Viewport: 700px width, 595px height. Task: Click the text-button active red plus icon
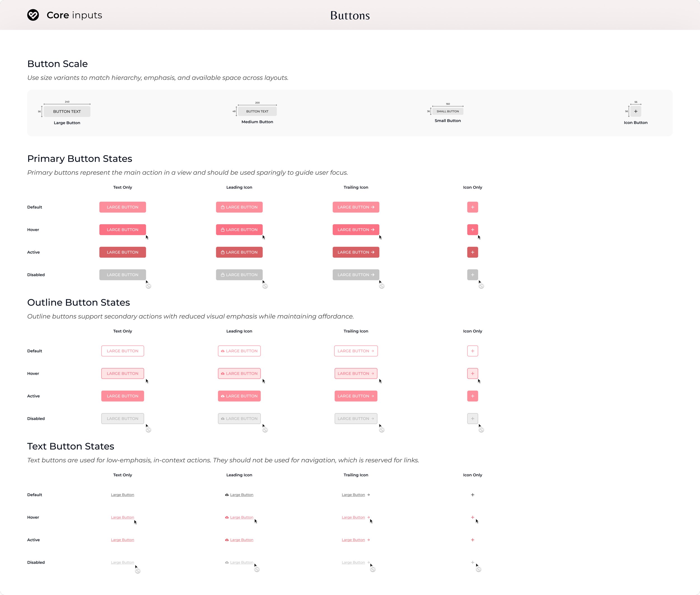point(473,540)
